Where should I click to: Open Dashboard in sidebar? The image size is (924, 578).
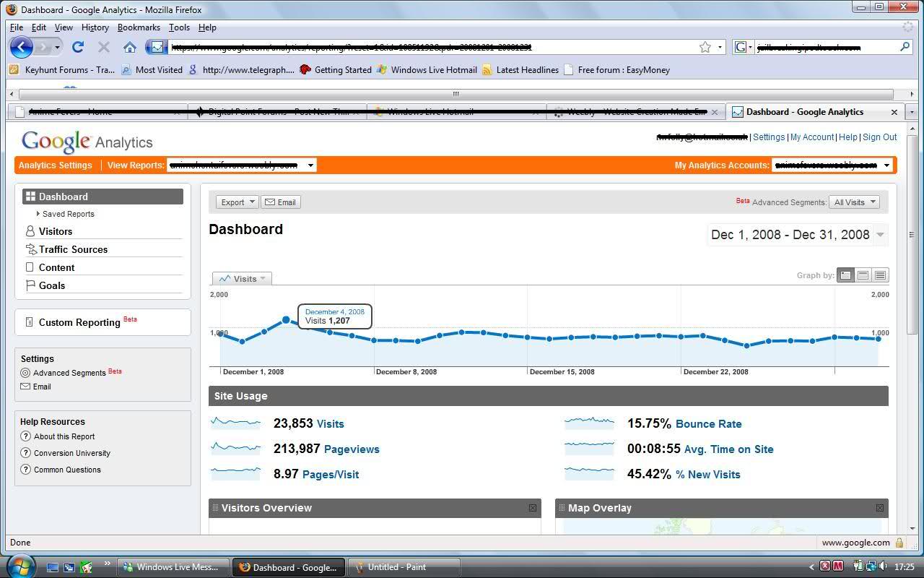[103, 197]
